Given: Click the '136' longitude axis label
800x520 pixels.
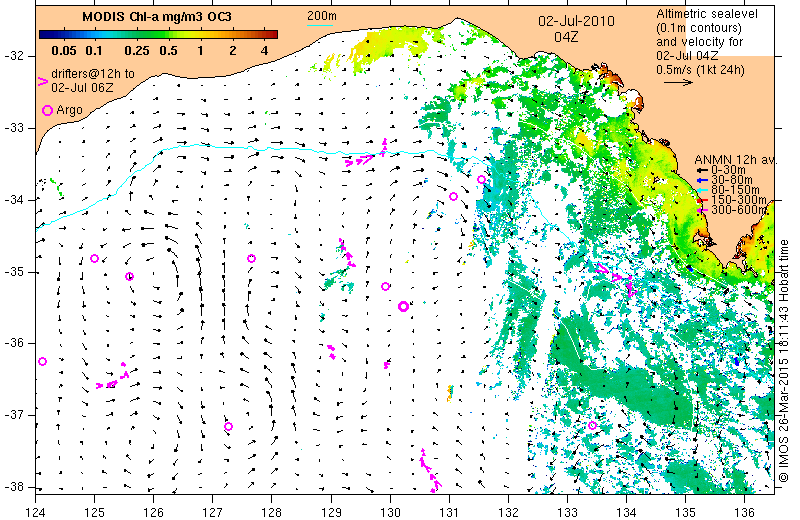Looking at the screenshot, I should coord(744,511).
